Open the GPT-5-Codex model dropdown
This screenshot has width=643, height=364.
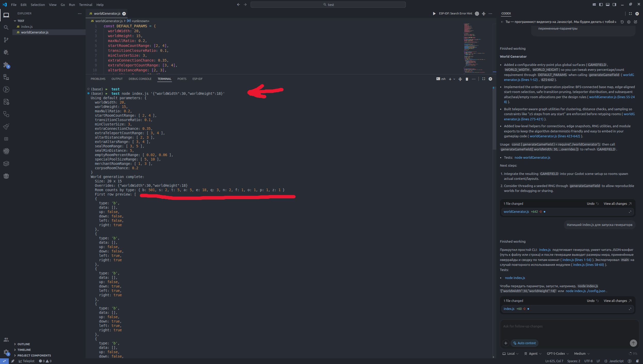(x=558, y=354)
